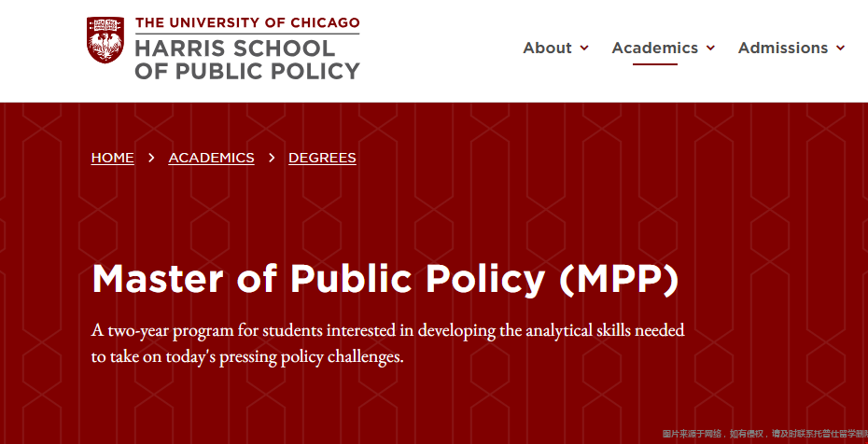Click the Harris School of Public Policy title
868x444 pixels.
click(247, 60)
